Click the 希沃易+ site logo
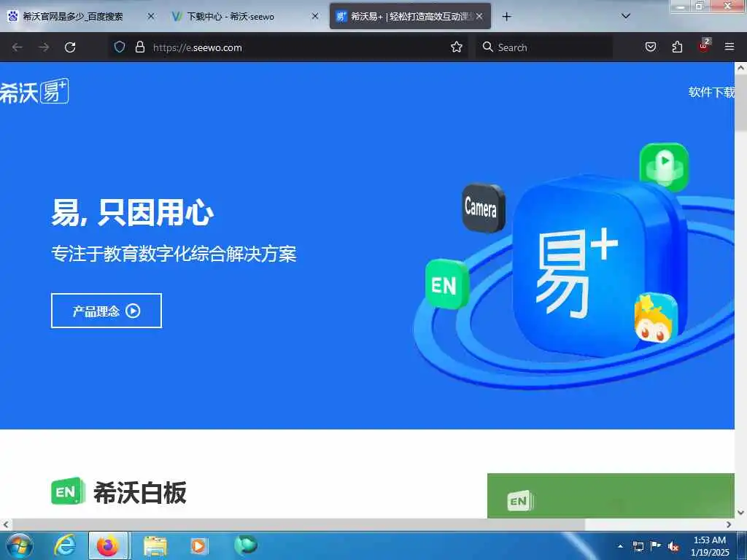Image resolution: width=747 pixels, height=560 pixels. tap(34, 91)
